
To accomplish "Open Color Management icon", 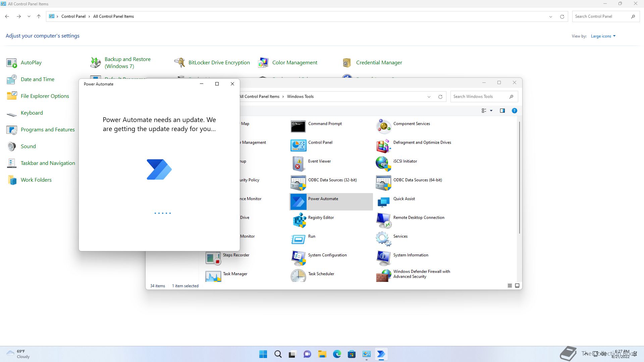I will pyautogui.click(x=263, y=63).
